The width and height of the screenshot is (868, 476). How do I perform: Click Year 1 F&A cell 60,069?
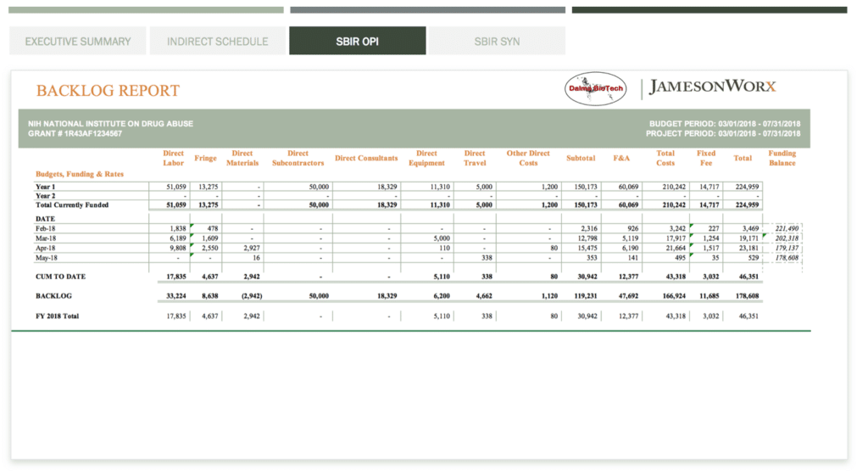pos(628,187)
